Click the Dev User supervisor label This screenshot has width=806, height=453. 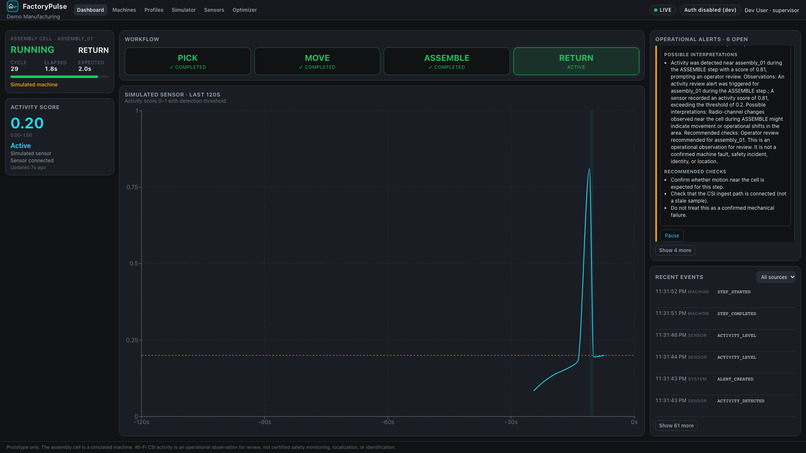pyautogui.click(x=772, y=10)
